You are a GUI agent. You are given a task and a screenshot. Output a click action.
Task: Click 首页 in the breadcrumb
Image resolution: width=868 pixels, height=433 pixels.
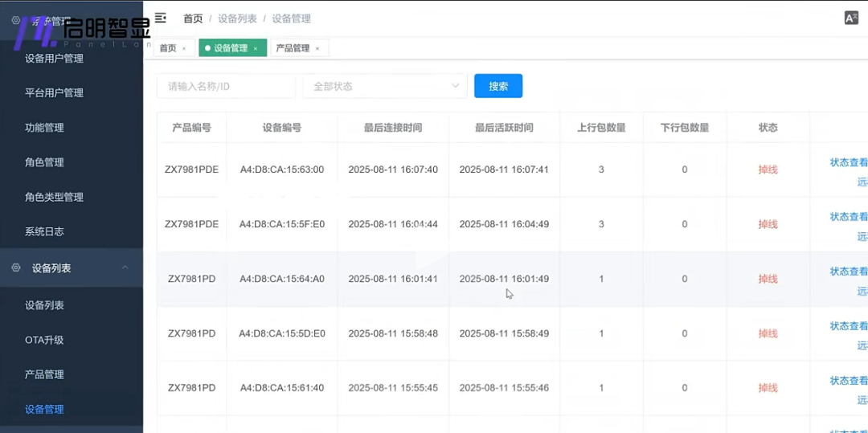(193, 18)
